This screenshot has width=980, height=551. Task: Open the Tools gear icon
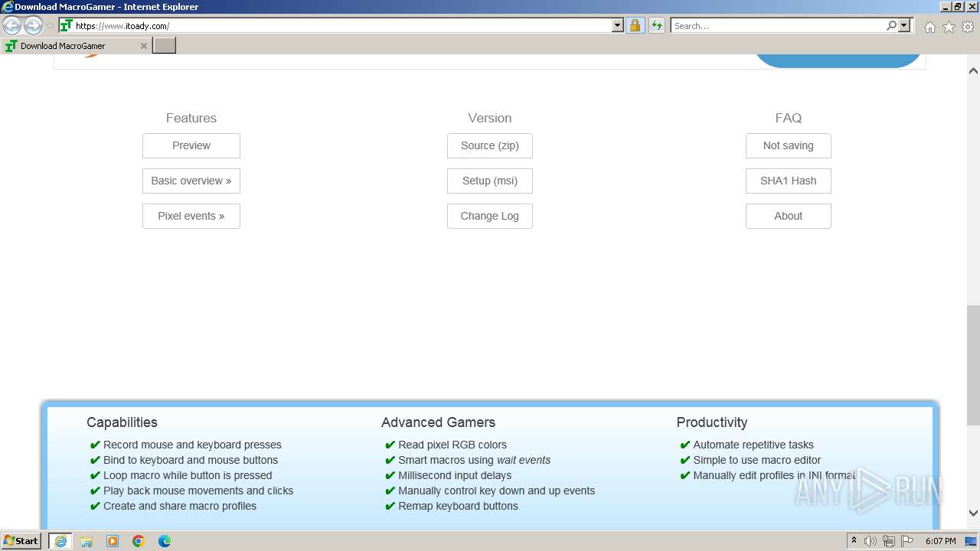pos(968,27)
